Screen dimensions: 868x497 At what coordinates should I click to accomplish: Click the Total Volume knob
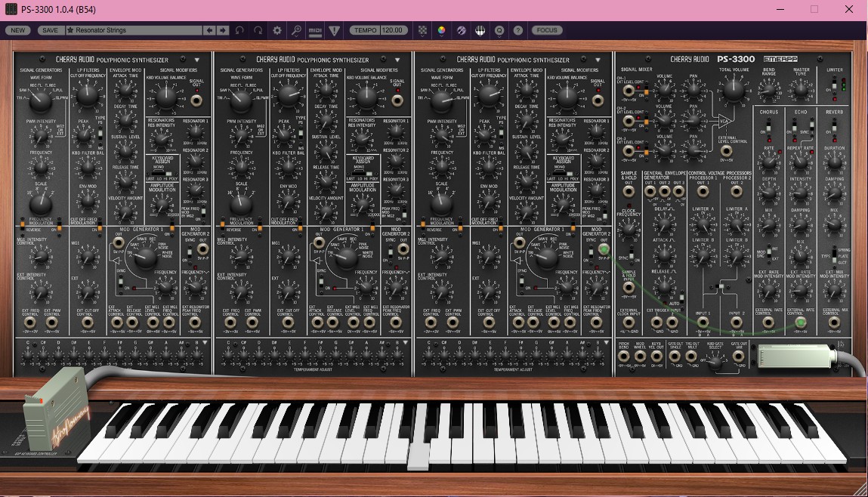tap(730, 91)
